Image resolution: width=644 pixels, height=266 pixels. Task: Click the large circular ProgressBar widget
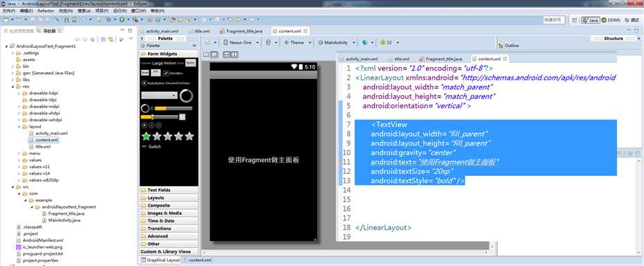pyautogui.click(x=187, y=96)
